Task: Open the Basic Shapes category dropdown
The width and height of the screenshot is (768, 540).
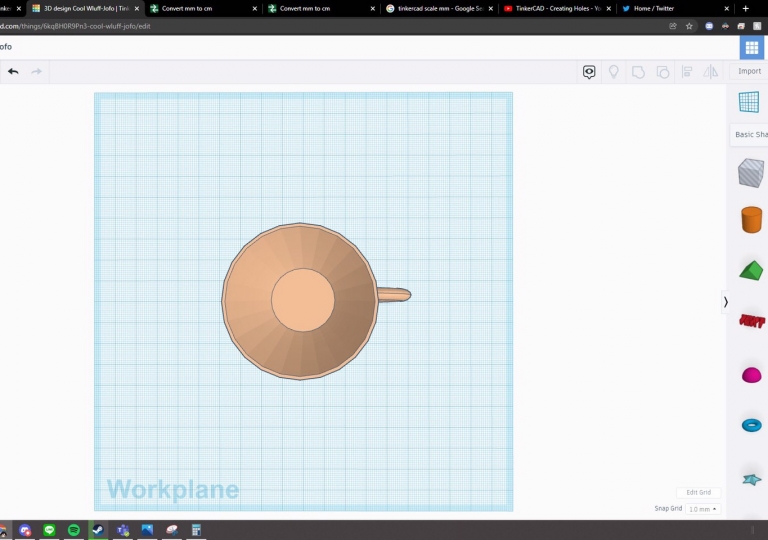Action: tap(751, 134)
